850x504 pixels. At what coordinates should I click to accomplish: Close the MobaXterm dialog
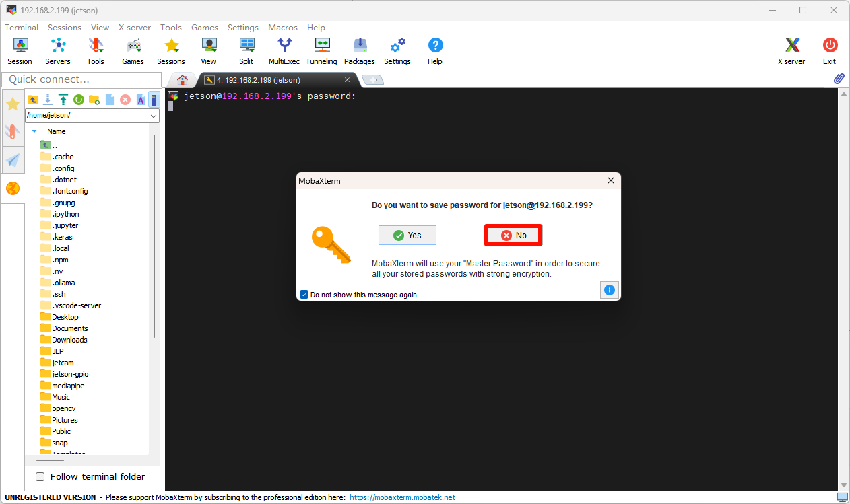611,180
